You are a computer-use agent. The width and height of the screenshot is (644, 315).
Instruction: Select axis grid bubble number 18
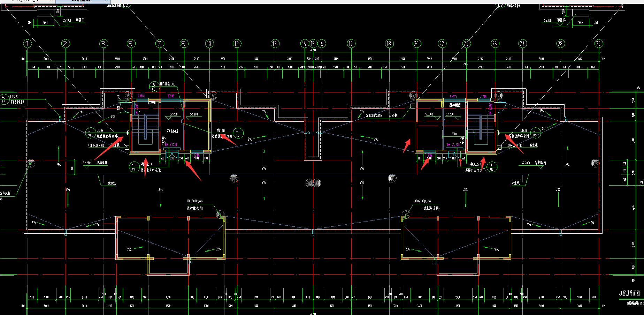389,44
